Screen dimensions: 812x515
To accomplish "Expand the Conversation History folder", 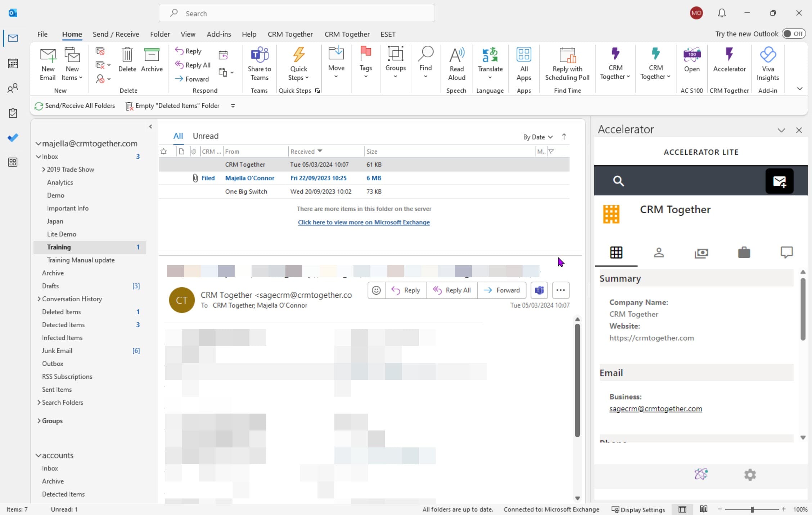I will tap(40, 299).
